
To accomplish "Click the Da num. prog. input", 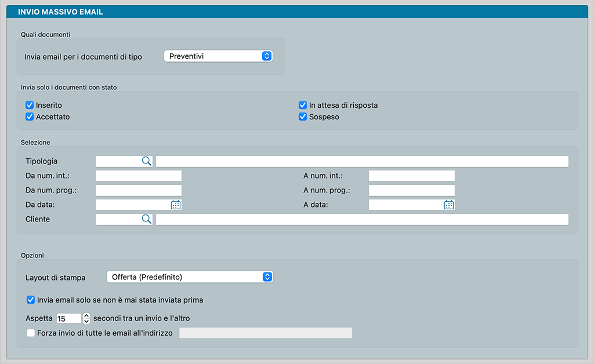I will 139,190.
